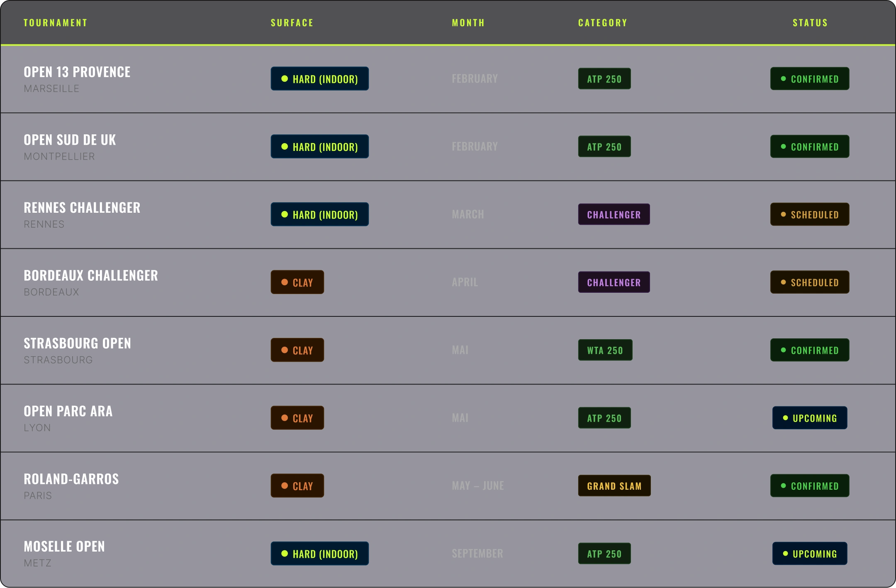Click STRASBOURG city subtitle
The image size is (896, 588).
(x=58, y=360)
